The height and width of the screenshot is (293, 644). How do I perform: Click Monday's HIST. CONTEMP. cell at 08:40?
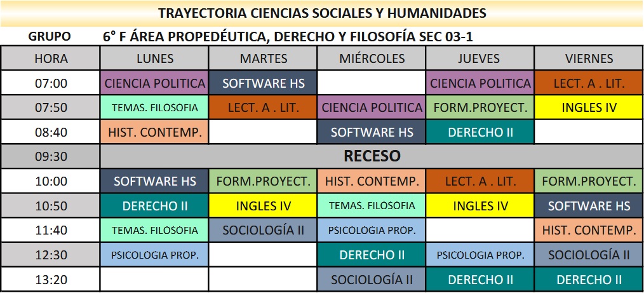click(x=154, y=132)
